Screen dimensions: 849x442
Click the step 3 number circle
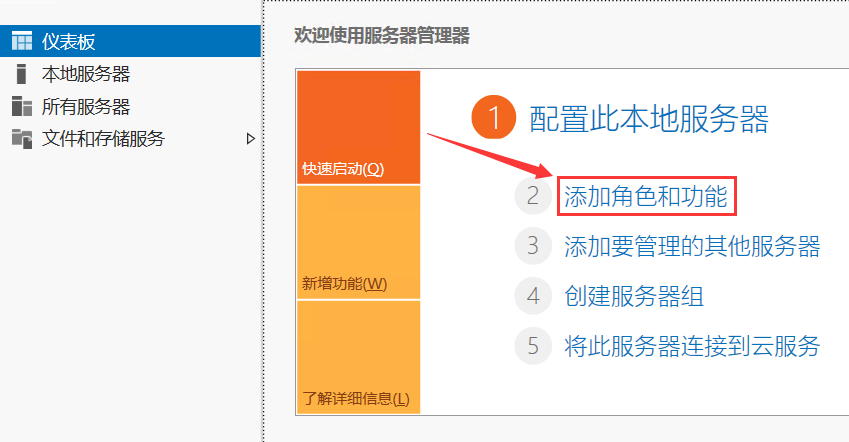coord(533,246)
